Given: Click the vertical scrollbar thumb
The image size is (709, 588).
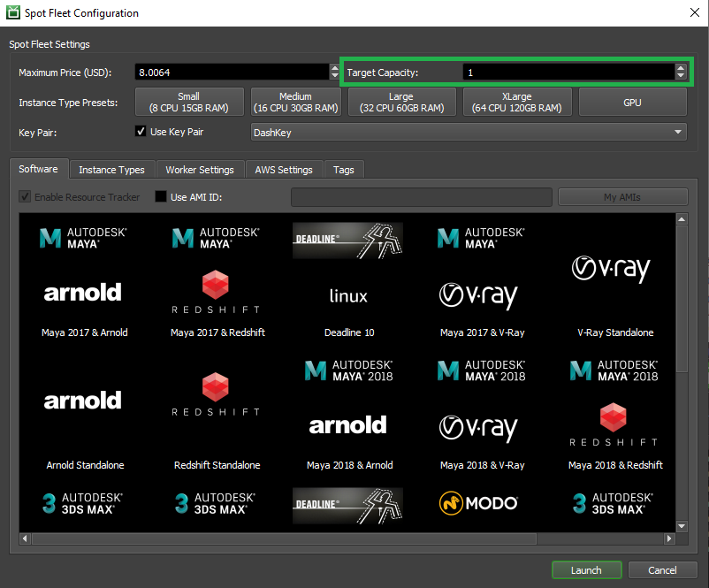Looking at the screenshot, I should click(682, 299).
